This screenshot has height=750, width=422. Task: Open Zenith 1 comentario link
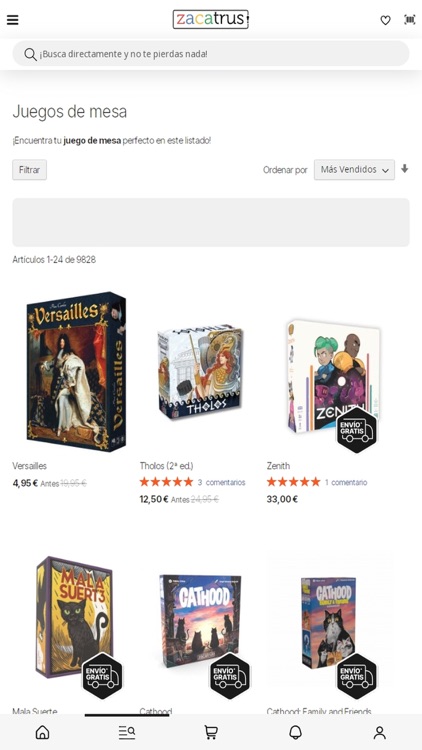point(346,482)
